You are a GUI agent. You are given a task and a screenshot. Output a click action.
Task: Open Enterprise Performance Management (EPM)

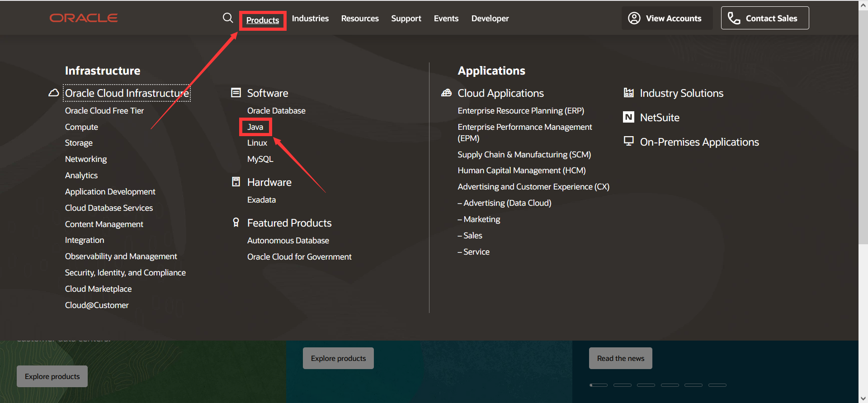(524, 133)
